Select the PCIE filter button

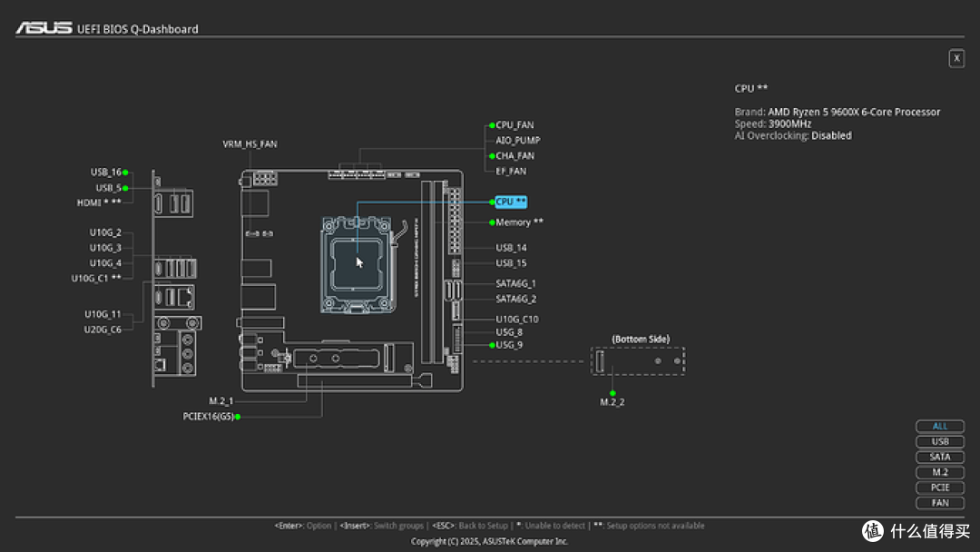pos(940,488)
